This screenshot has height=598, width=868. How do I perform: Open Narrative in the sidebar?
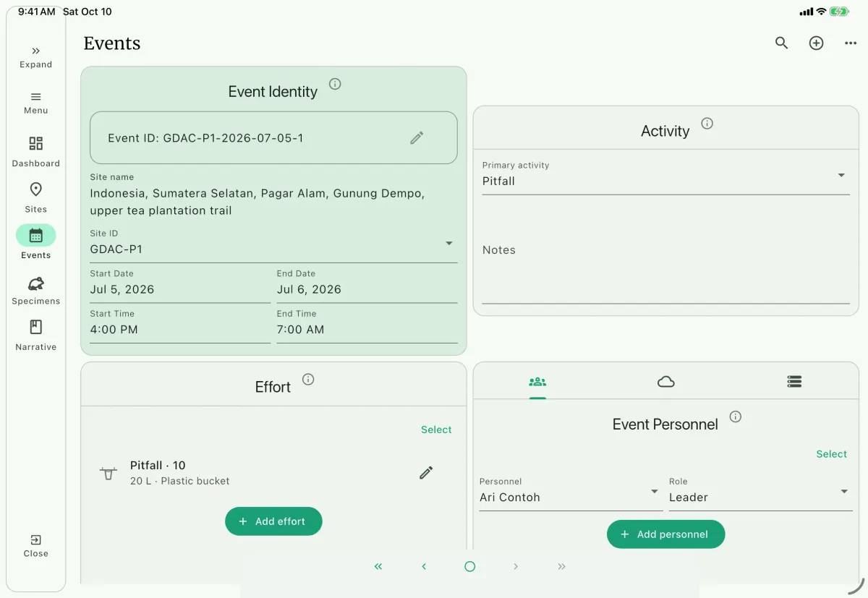(x=36, y=336)
